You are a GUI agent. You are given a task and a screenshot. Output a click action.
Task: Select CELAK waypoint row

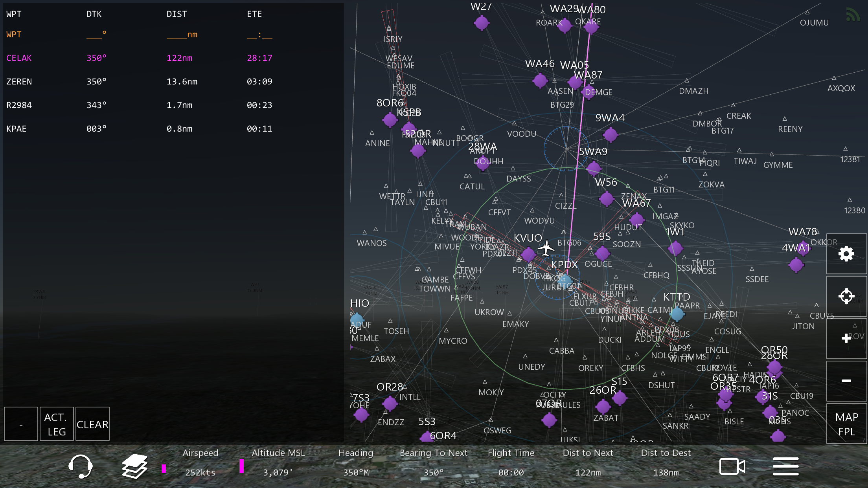[19, 58]
